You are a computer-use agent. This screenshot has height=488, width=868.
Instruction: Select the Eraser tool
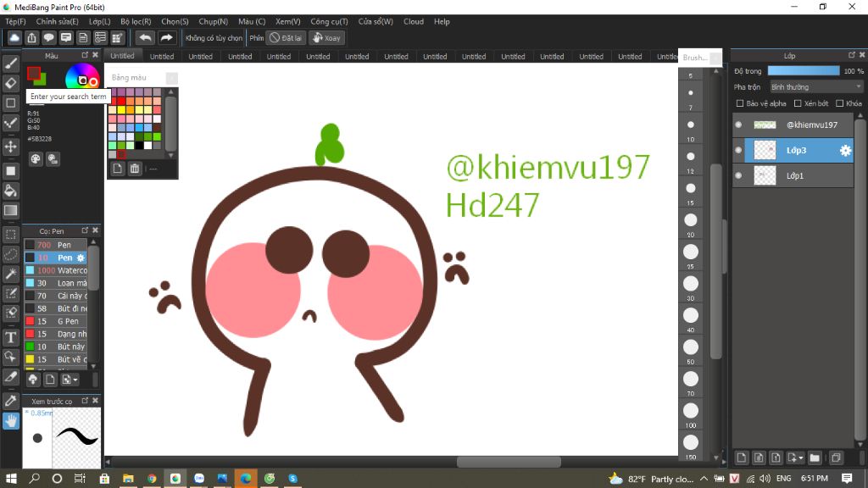[x=10, y=83]
